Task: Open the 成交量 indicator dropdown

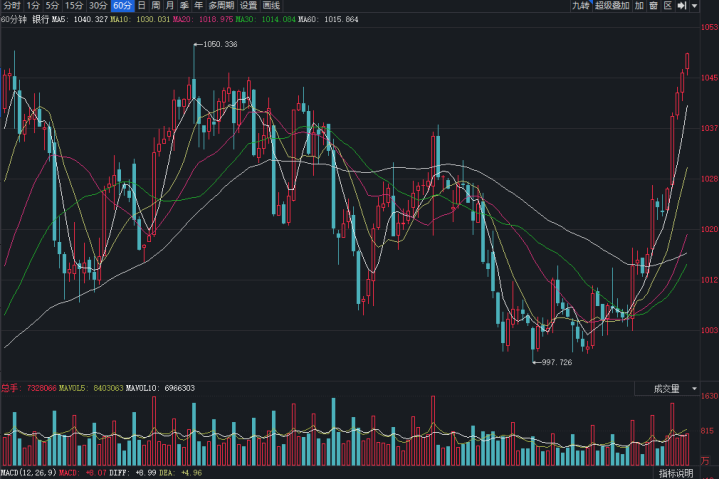Action: coord(676,388)
